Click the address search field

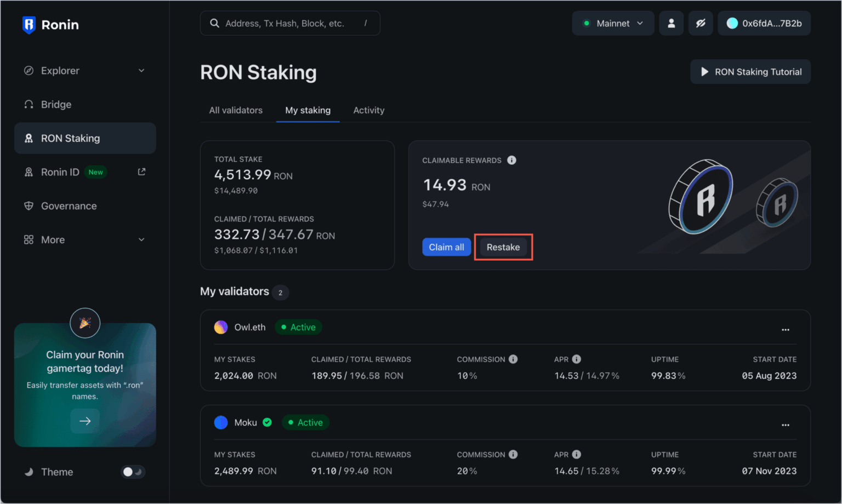[x=290, y=23]
